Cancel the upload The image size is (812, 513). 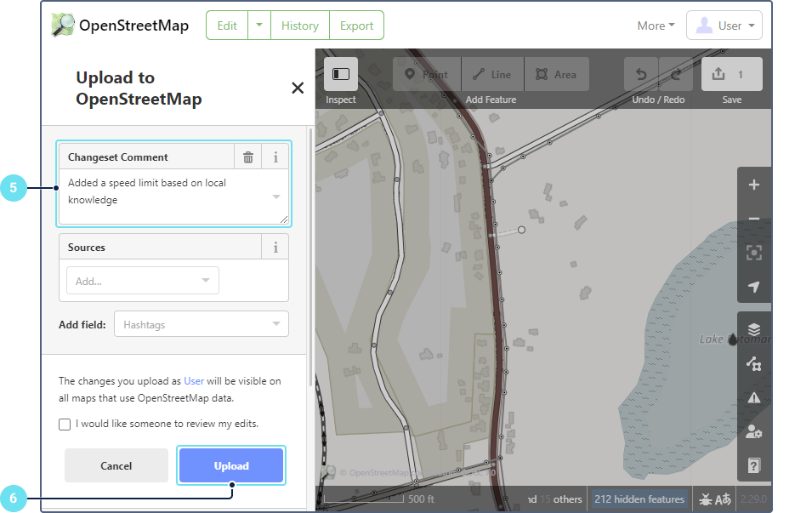click(x=116, y=465)
